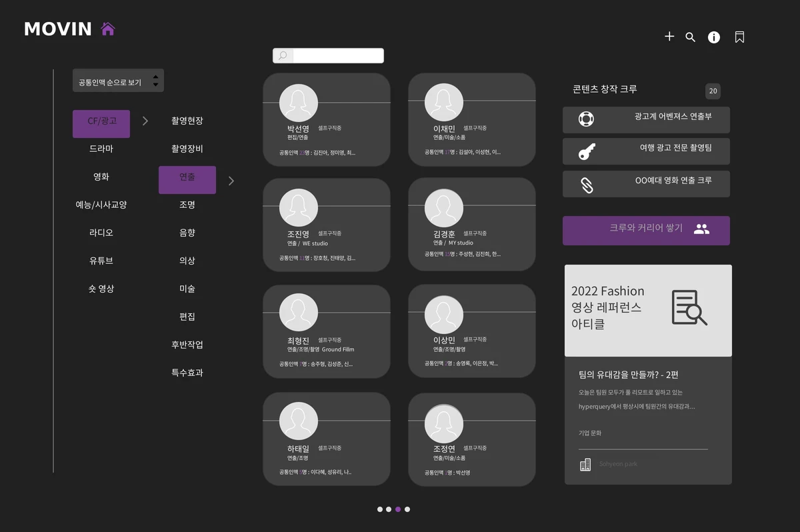Screen dimensions: 800x532
Task: Click the people icon on 크루와 커리어 쌓기
Action: [701, 229]
